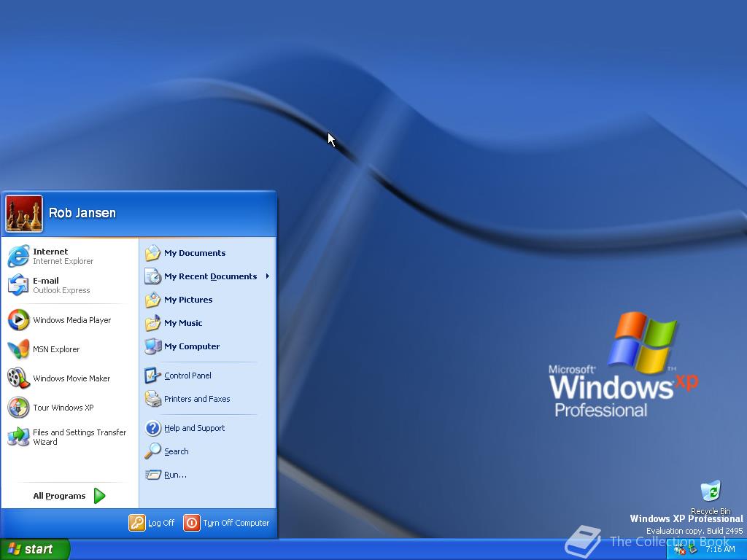Click the Control Panel label
The height and width of the screenshot is (560, 747).
coord(187,376)
